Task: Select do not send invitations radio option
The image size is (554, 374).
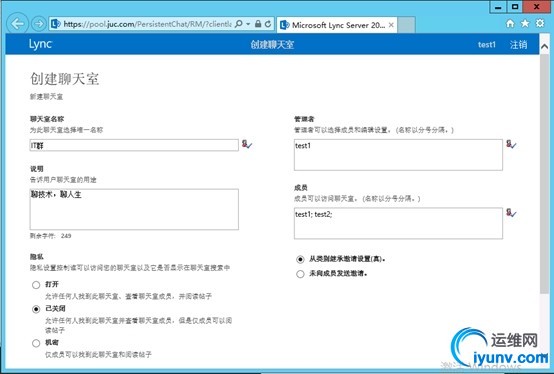Action: click(x=300, y=274)
